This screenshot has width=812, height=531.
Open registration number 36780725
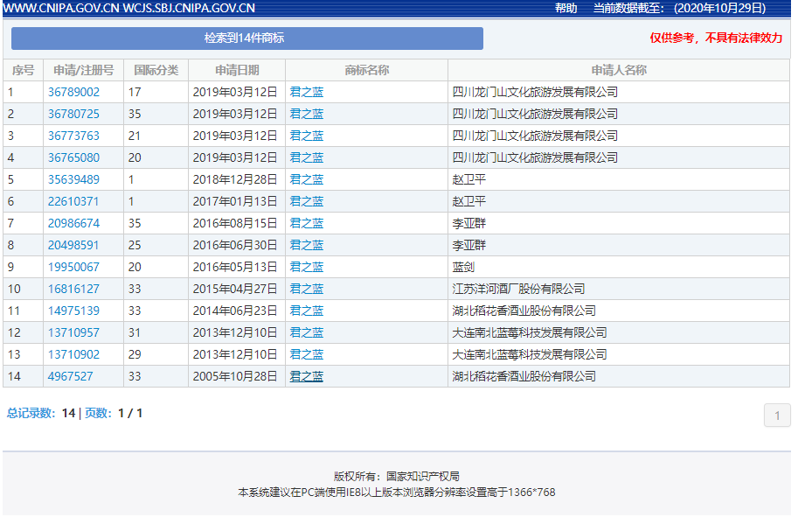(x=73, y=114)
